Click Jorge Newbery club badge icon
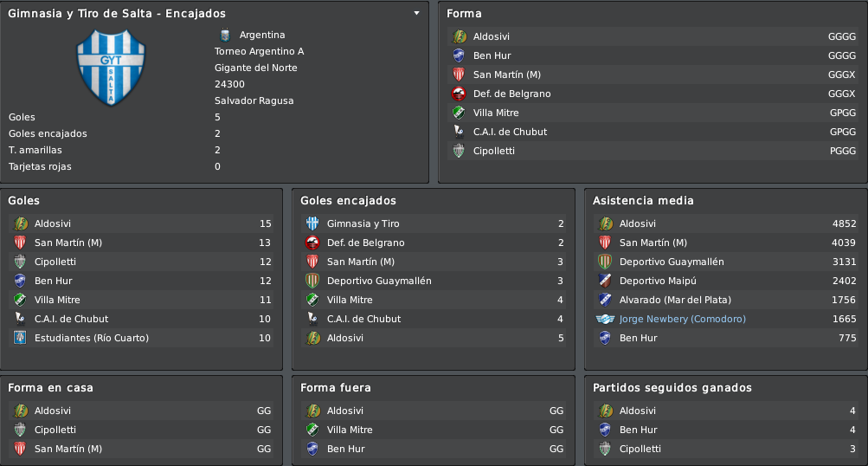868x466 pixels. pos(605,319)
